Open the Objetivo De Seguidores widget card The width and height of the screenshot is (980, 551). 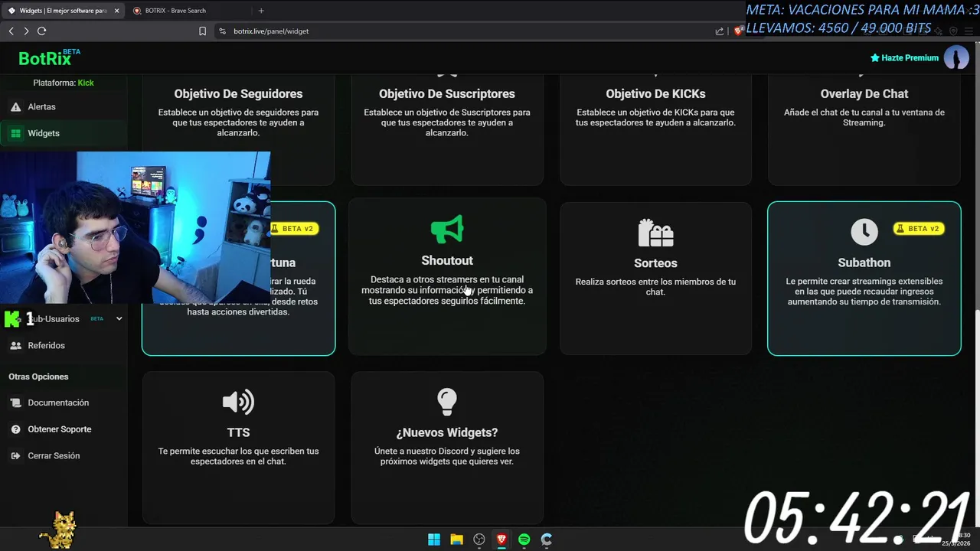[x=238, y=129]
